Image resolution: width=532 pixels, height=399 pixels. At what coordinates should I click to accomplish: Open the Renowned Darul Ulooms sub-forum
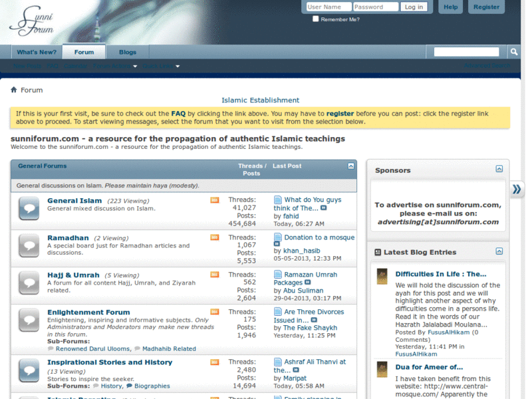(x=92, y=348)
